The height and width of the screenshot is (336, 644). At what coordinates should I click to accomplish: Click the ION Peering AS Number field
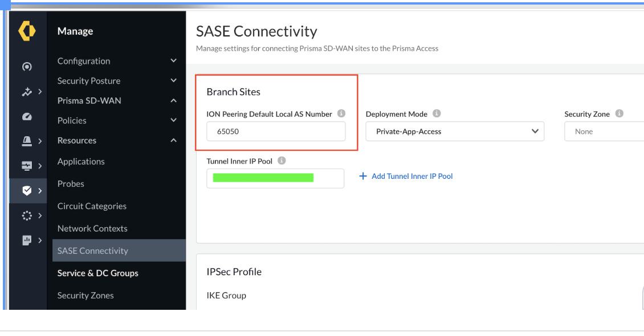(x=276, y=132)
